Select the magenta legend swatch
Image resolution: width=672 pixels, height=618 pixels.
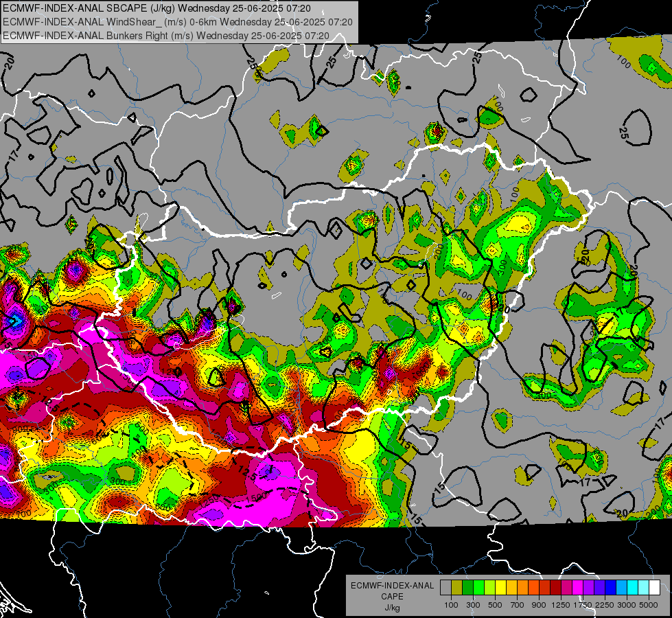pos(578,588)
